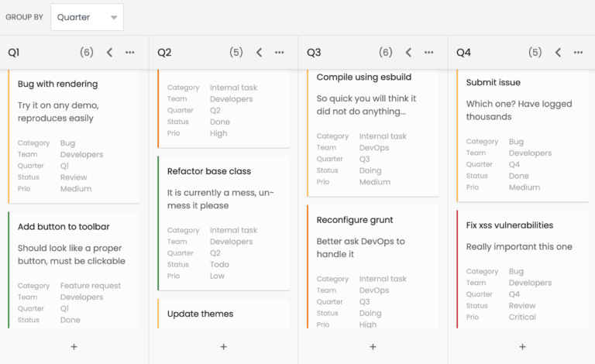Select 'Really important this one' description
This screenshot has height=364, width=595.
519,246
